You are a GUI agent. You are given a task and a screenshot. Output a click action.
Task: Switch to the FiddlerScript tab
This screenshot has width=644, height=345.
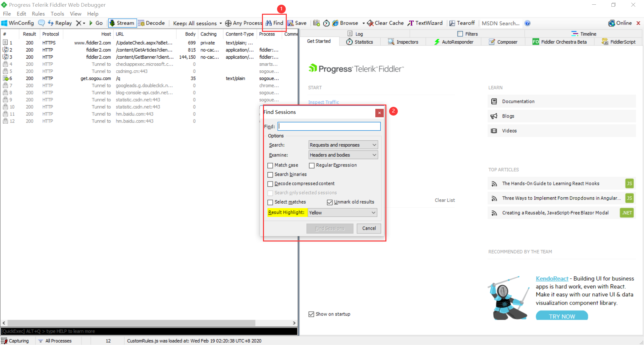(619, 42)
